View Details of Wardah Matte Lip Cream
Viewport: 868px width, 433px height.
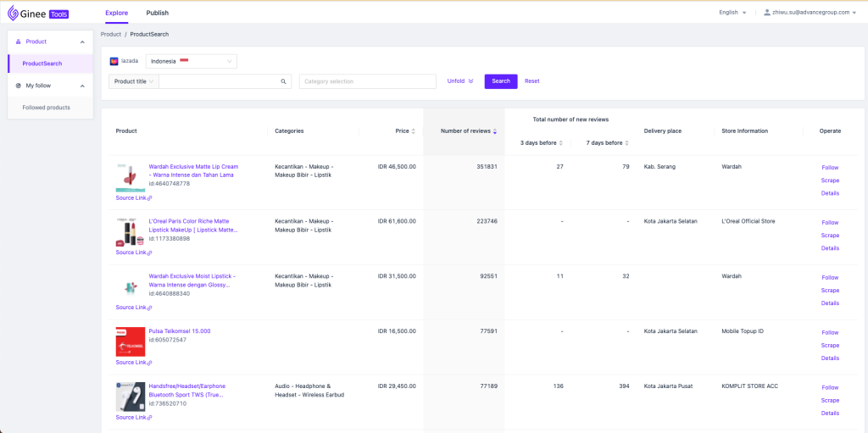[830, 193]
